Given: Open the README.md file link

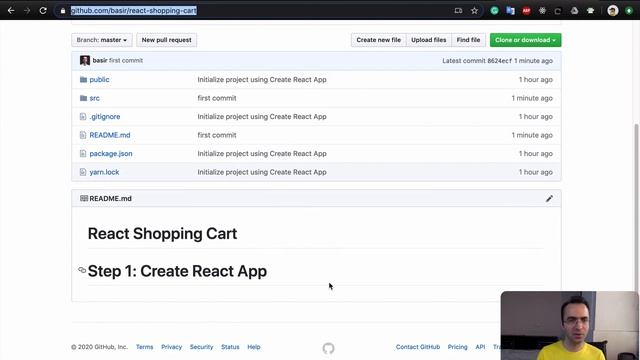Looking at the screenshot, I should click(x=110, y=135).
